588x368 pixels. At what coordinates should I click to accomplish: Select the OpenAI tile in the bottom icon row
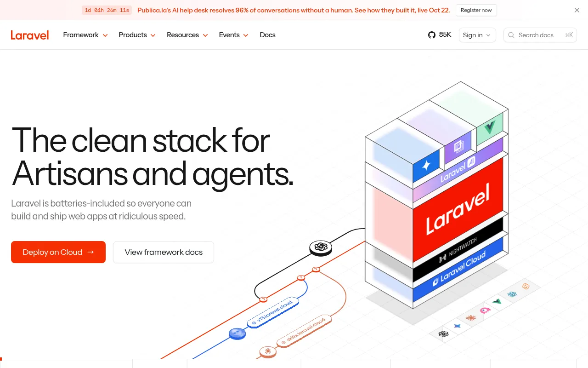coord(443,334)
